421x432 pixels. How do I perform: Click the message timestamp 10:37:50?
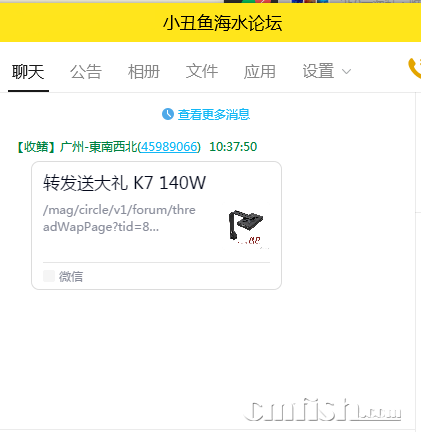tap(233, 147)
